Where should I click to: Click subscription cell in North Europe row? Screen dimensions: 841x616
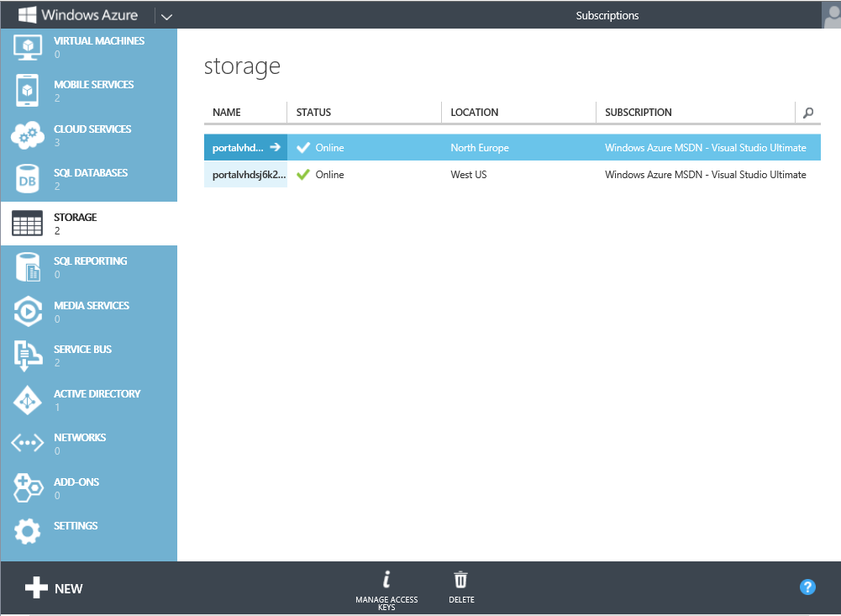click(705, 148)
